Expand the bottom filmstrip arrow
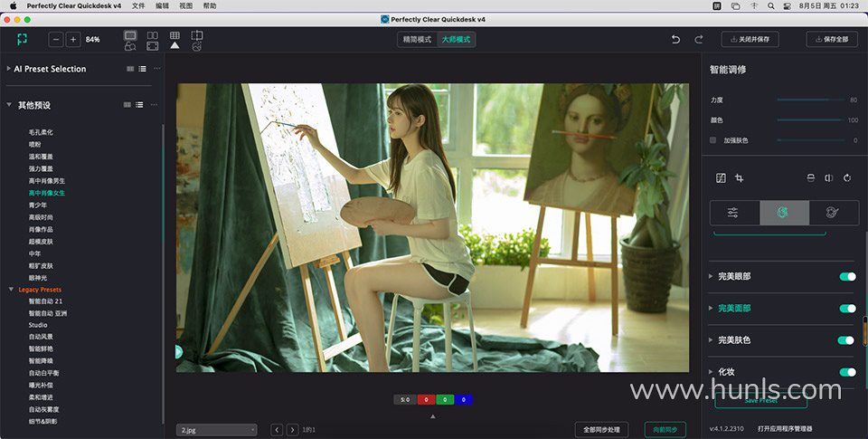This screenshot has height=439, width=868. point(433,416)
